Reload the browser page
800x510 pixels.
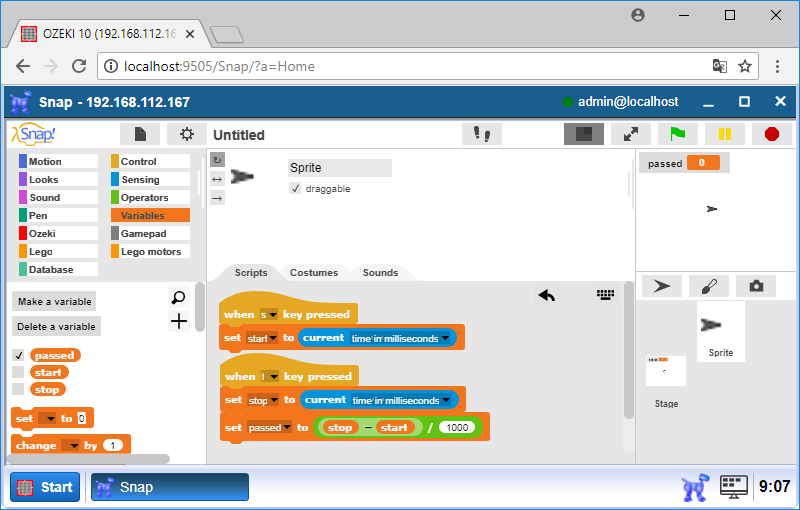point(79,66)
